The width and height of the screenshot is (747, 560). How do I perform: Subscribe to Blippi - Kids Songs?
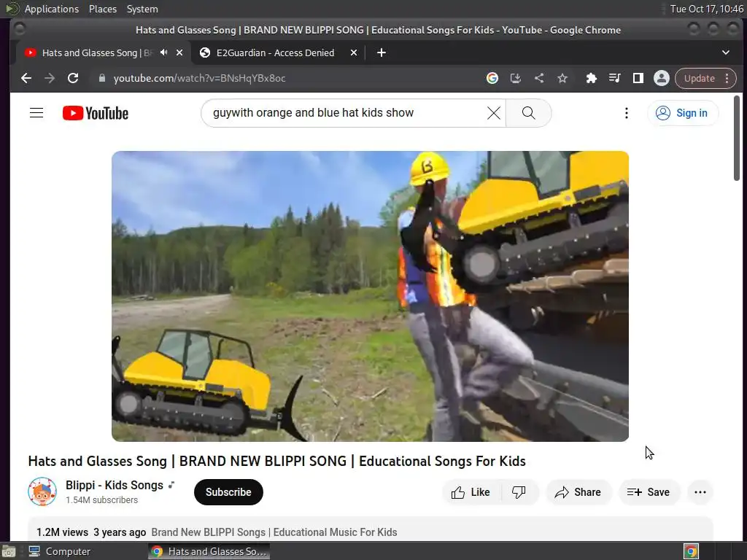pos(228,492)
